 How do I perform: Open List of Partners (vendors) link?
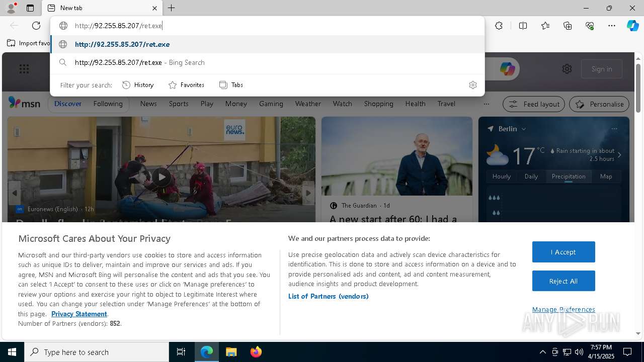tap(329, 296)
